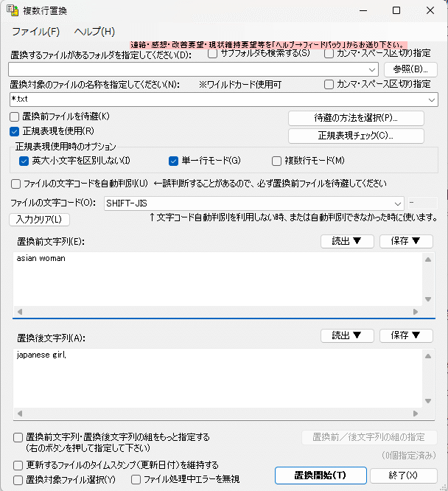The image size is (448, 491).
Task: Open the ファイル(F) menu
Action: click(x=35, y=32)
